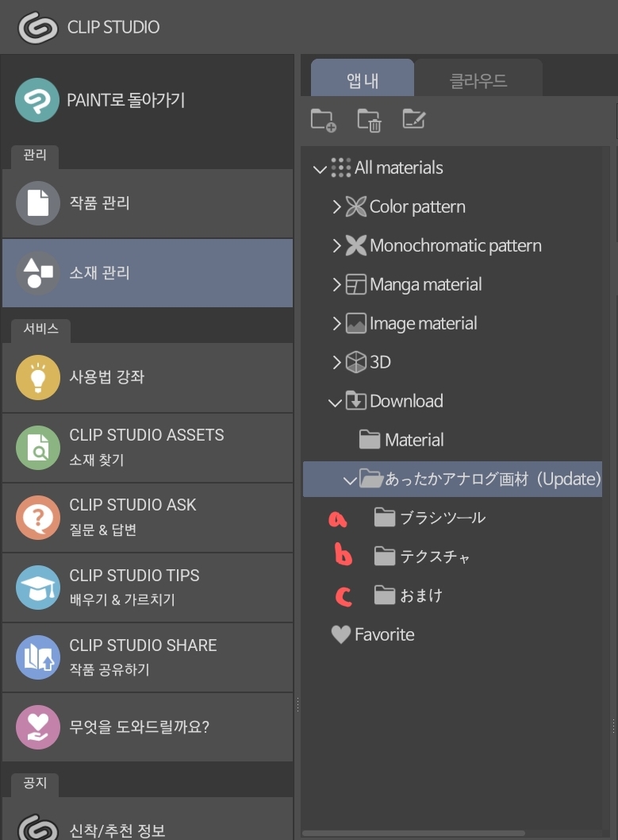618x840 pixels.
Task: Click the PAINT로 돌아가기 round icon
Action: [x=37, y=100]
